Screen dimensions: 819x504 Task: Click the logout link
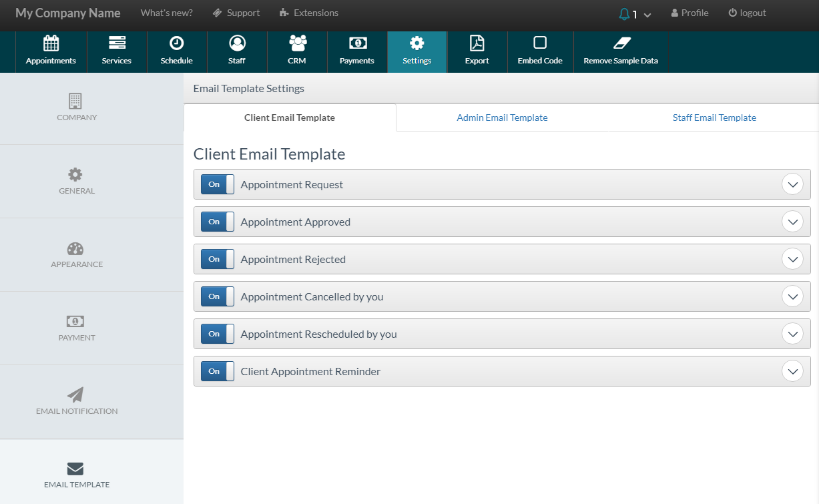(747, 13)
